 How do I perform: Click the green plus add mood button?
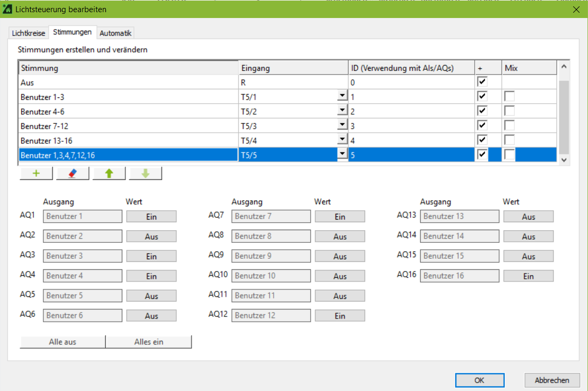click(36, 174)
